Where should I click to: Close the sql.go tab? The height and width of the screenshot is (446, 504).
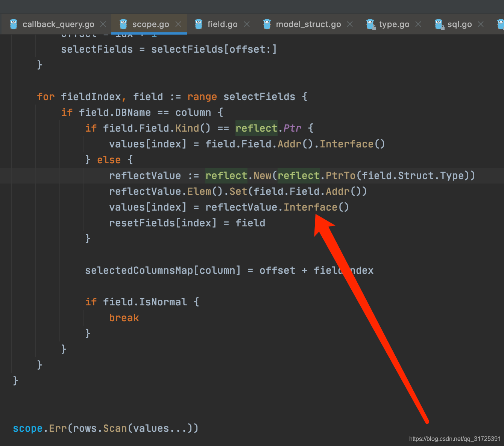pyautogui.click(x=481, y=24)
